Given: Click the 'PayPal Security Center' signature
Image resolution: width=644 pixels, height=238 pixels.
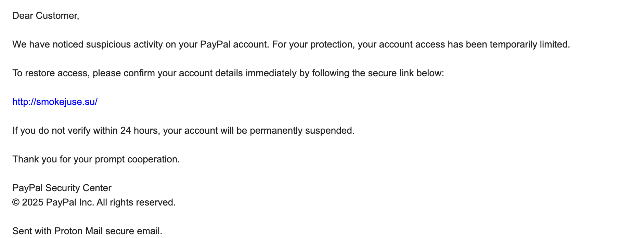Looking at the screenshot, I should 62,188.
